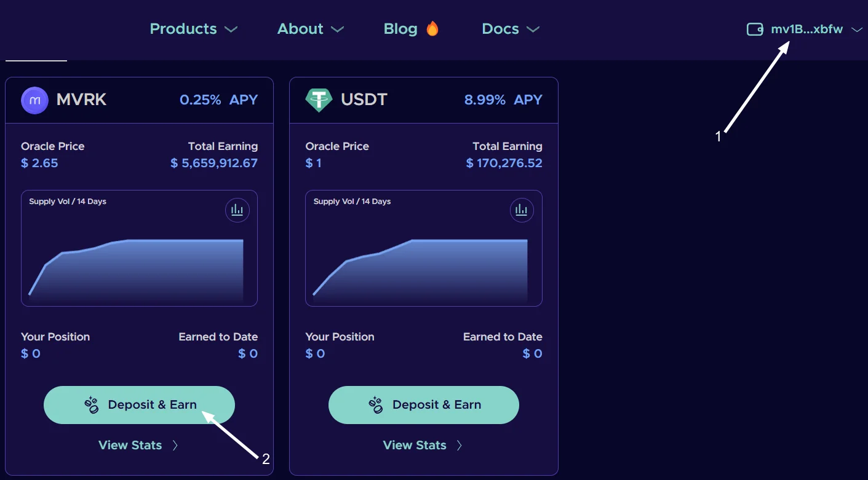This screenshot has height=480, width=868.
Task: Click the coins icon on the MVRK Deposit & Earn button
Action: 92,404
